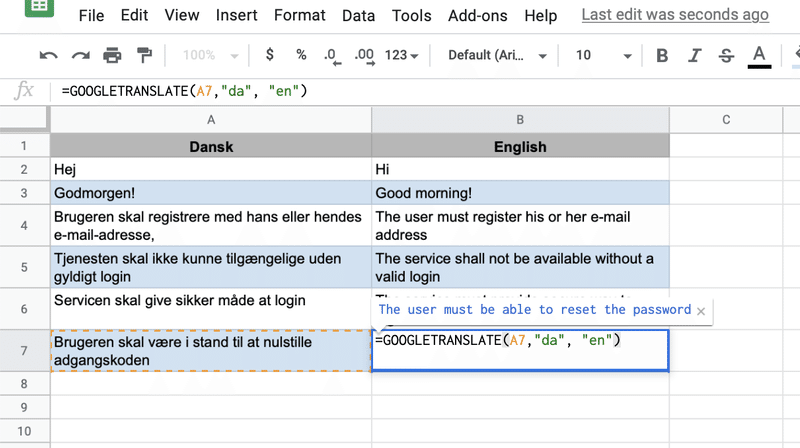This screenshot has height=448, width=800.
Task: Toggle italic formatting
Action: [x=694, y=55]
